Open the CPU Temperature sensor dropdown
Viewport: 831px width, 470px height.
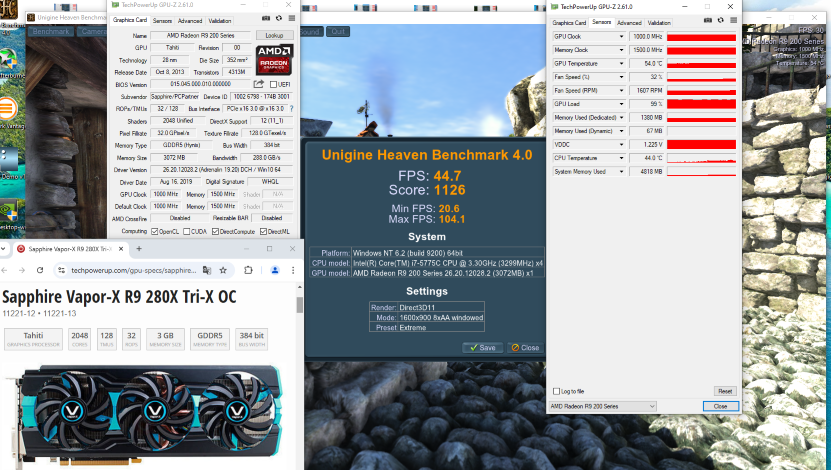621,158
